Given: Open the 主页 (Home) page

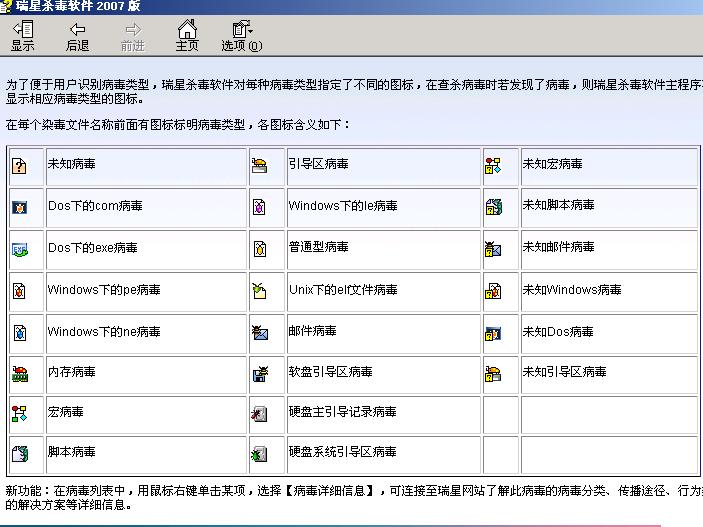Looking at the screenshot, I should [187, 36].
